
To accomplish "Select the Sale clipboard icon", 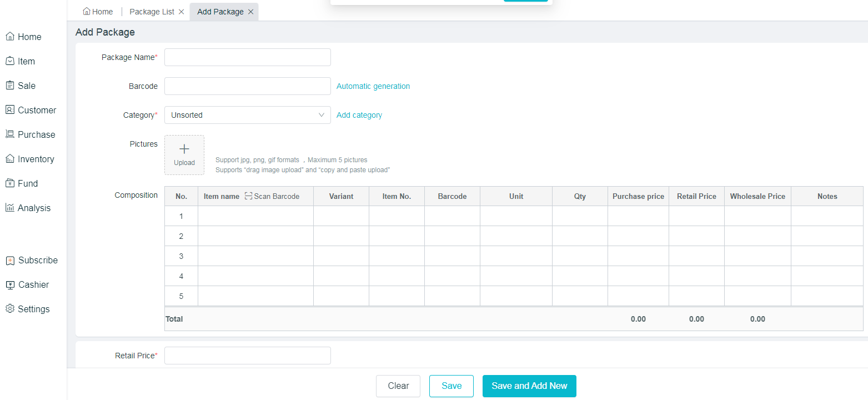I will pyautogui.click(x=10, y=86).
